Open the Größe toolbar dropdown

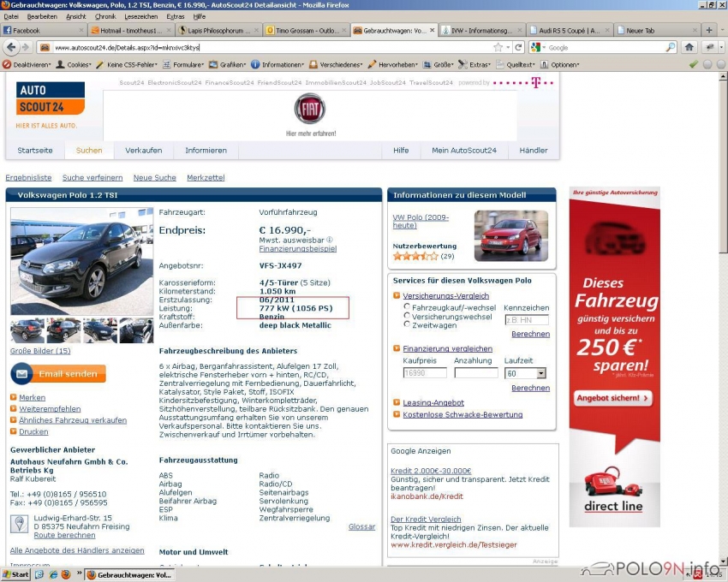point(439,64)
